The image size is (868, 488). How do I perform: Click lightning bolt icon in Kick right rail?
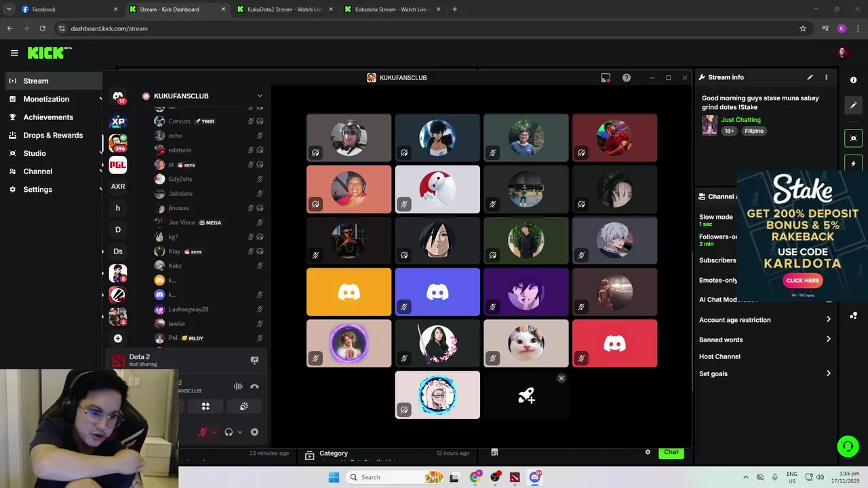point(853,164)
